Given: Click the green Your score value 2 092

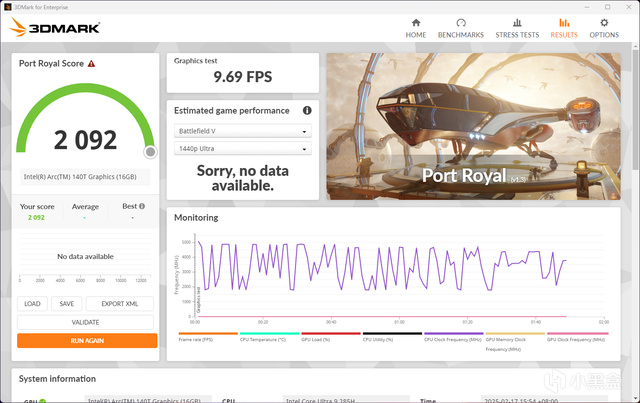Looking at the screenshot, I should click(36, 218).
